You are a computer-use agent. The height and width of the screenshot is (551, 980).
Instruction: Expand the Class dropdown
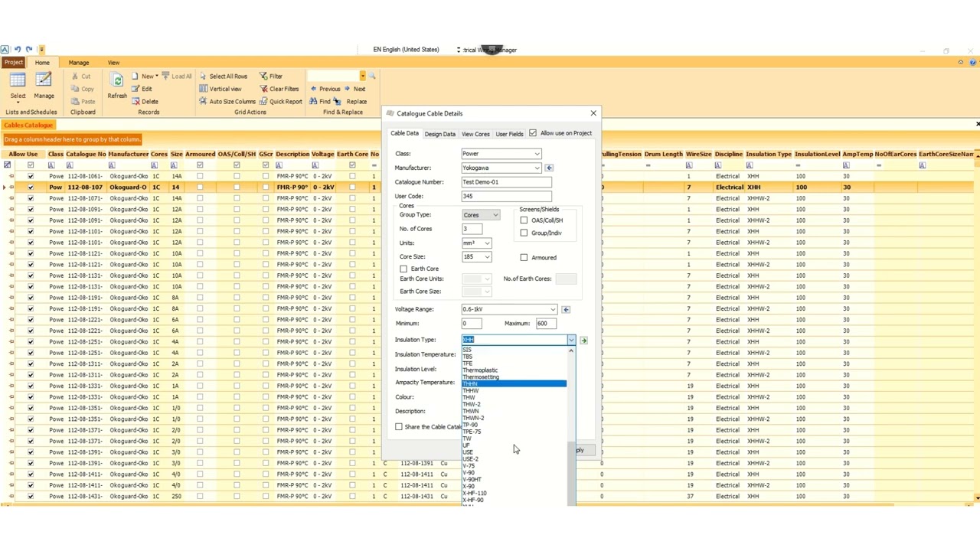coord(537,154)
